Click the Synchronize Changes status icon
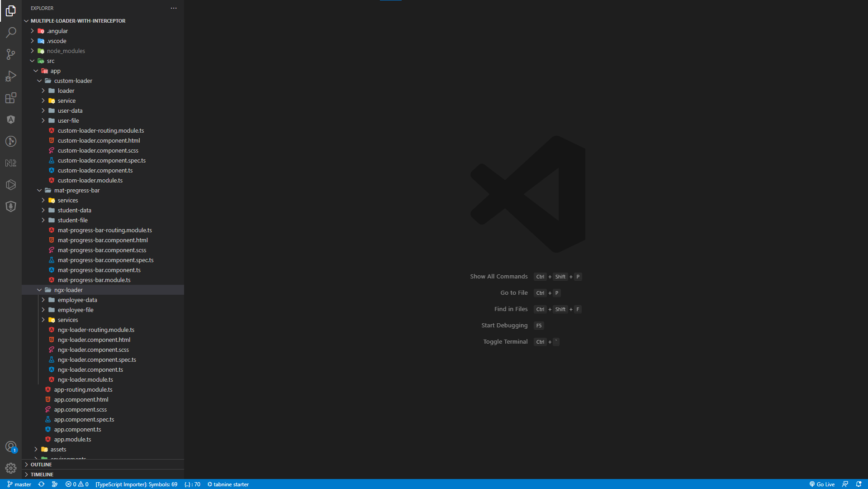The image size is (868, 489). pos(41,484)
